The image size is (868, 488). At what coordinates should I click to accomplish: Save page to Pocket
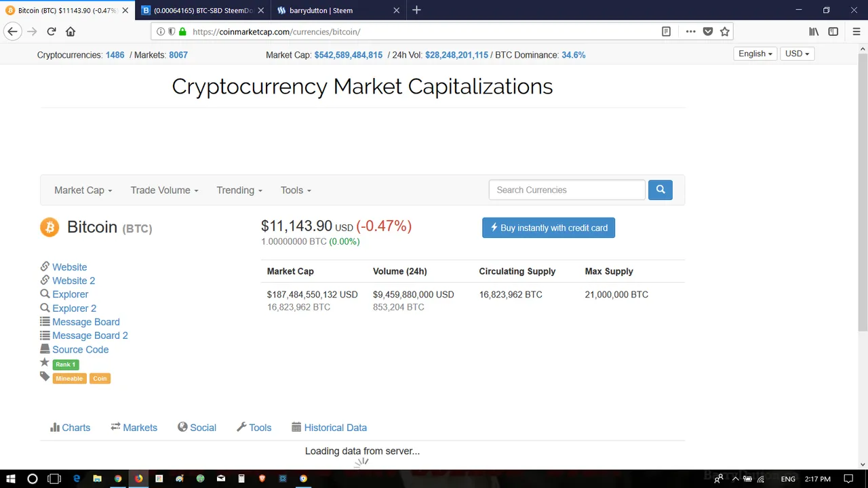tap(708, 31)
